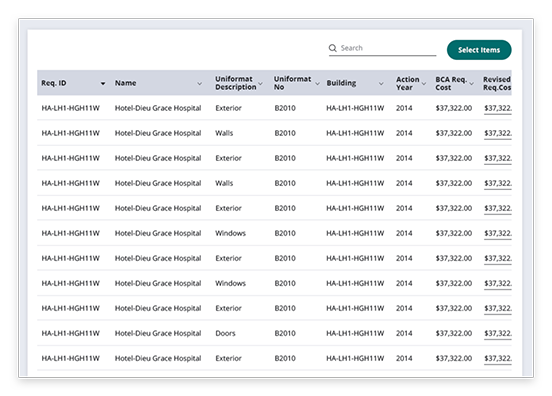Click the Req. ID in the Doors row
552x396 pixels.
(x=70, y=333)
